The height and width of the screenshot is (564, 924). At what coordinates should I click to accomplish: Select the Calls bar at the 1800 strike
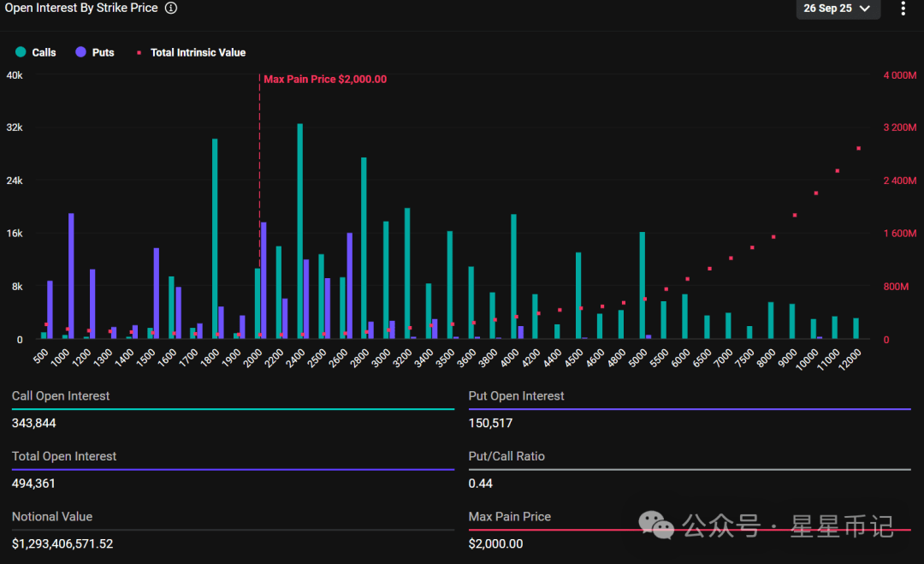(215, 239)
